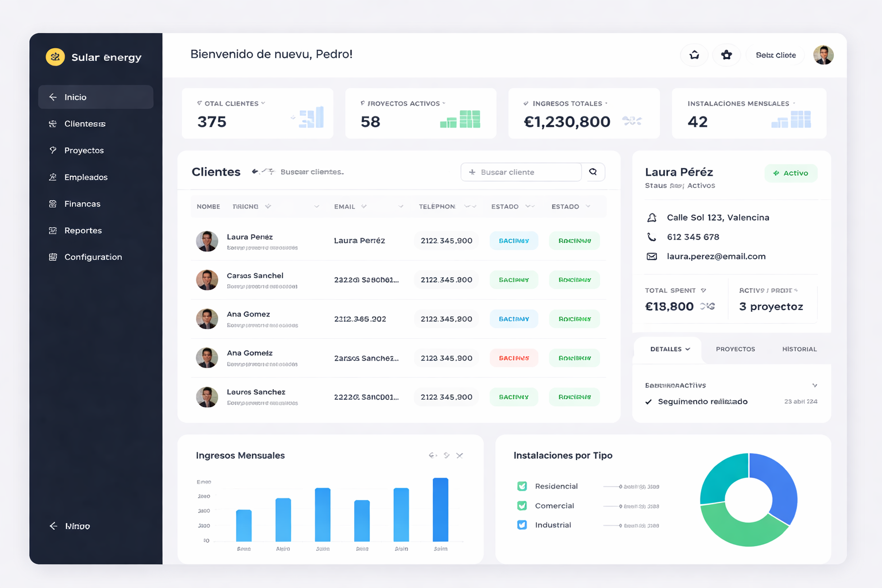Toggle the Residencial checkbox
This screenshot has height=588, width=882.
point(522,486)
